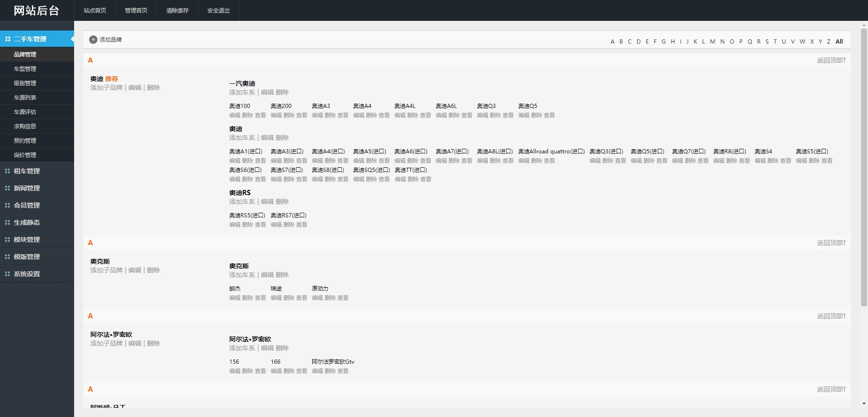Click the page vertical scrollbar thumb
Viewport: 868px width, 417px height.
click(864, 167)
